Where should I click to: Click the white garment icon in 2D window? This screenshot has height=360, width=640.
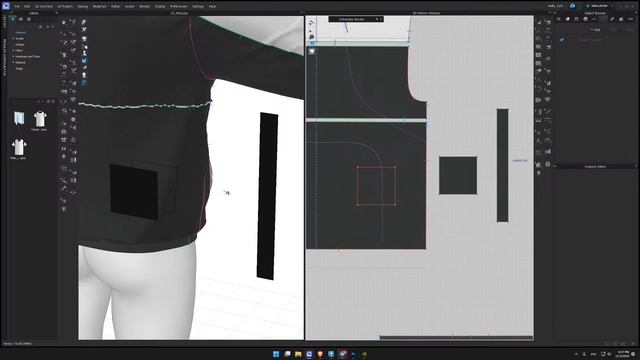312,51
